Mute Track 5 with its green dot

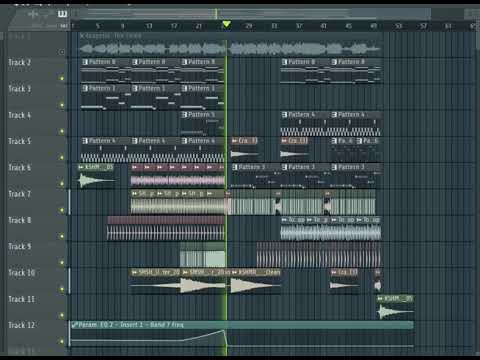pos(62,157)
